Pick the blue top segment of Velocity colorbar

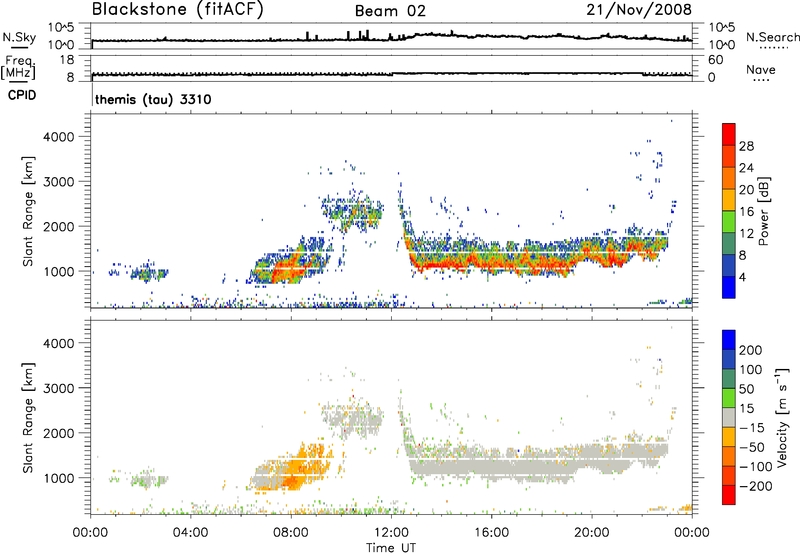tap(729, 340)
